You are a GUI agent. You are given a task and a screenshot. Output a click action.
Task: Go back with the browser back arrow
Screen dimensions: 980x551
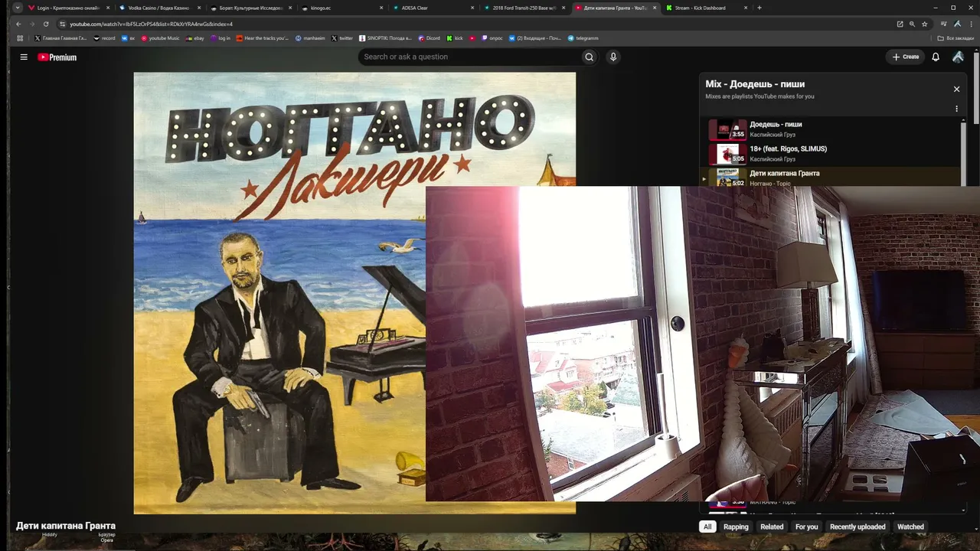pos(19,24)
